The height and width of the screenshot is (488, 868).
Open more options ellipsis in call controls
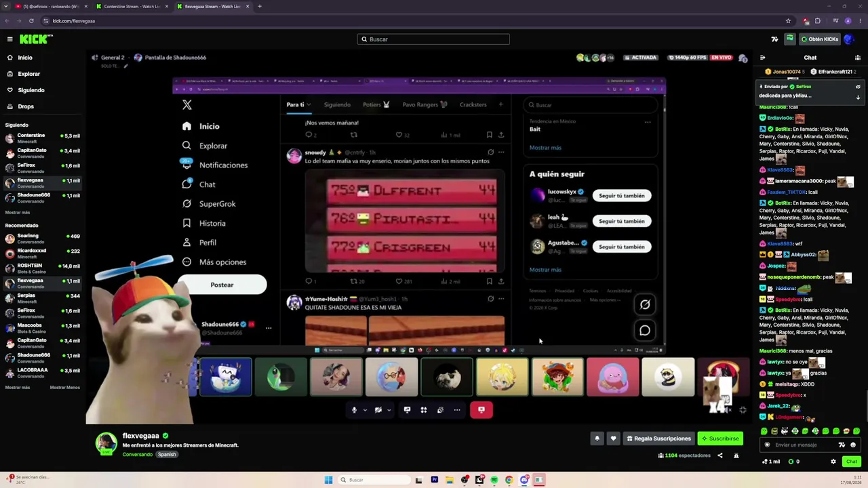click(x=457, y=410)
